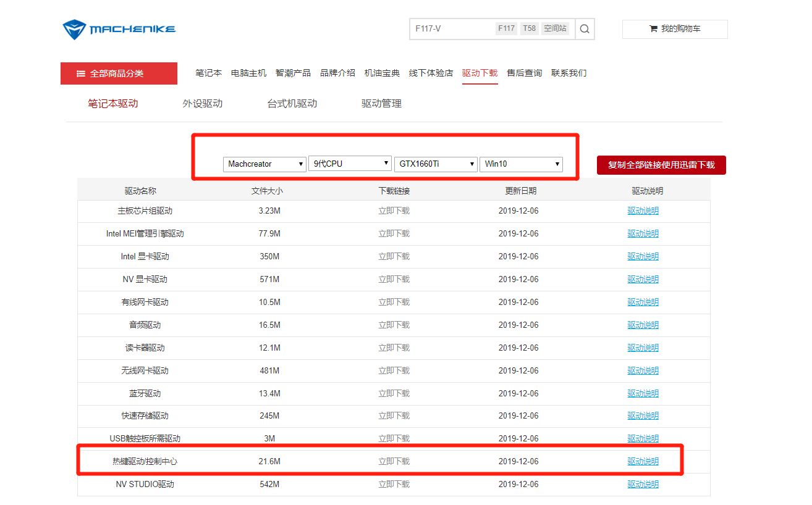812x505 pixels.
Task: Click the Machenike logo
Action: click(x=119, y=29)
